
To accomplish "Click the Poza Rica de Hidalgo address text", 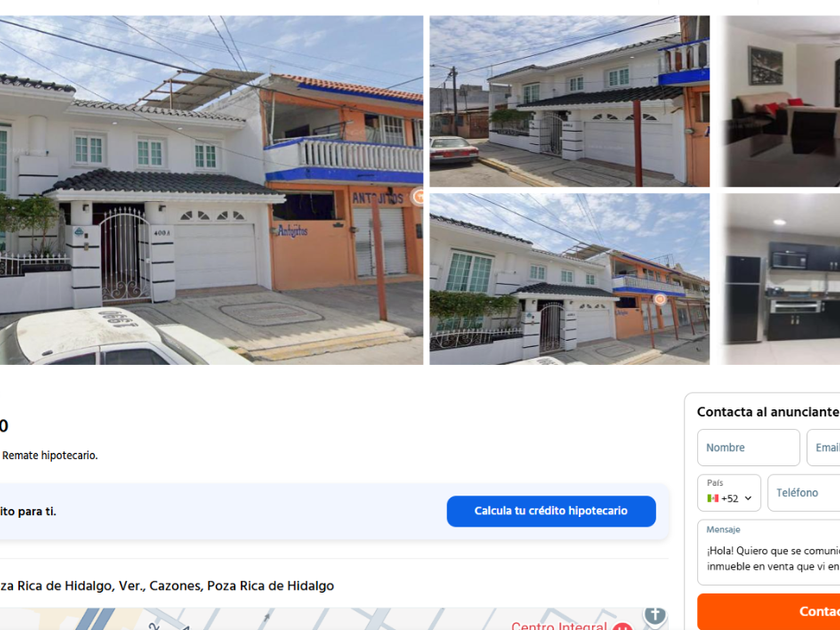I will coord(167,586).
